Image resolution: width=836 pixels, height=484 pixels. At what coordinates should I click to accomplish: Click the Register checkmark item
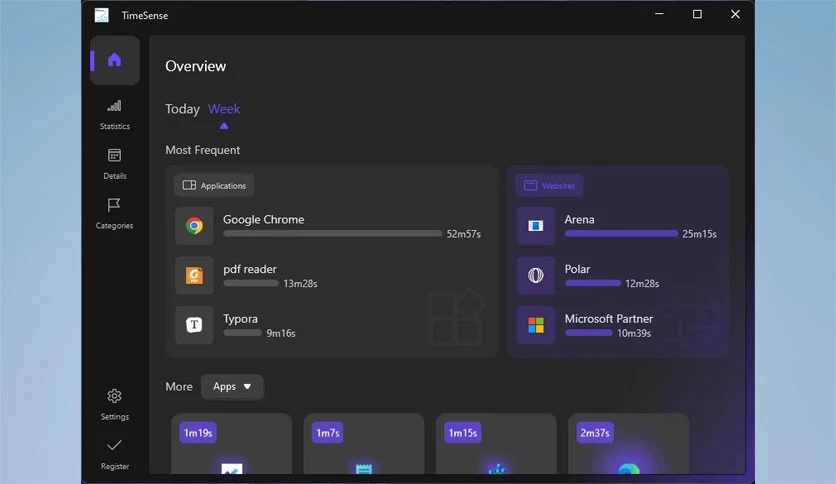pos(115,454)
